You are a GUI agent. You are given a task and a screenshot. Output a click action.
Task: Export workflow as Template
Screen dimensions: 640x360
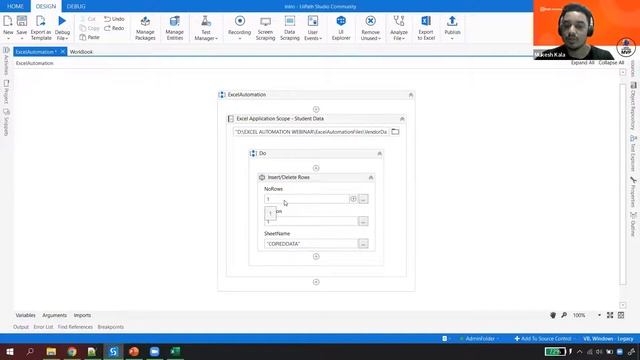[41, 27]
